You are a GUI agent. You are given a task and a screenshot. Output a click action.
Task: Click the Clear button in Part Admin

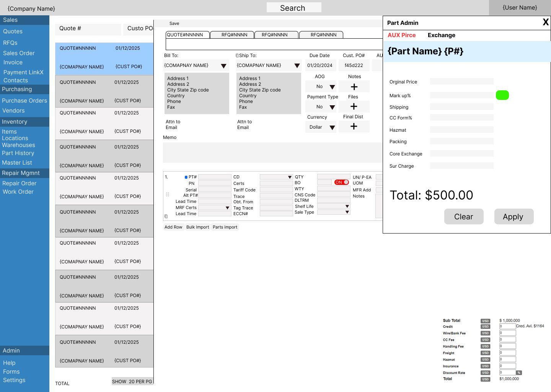tap(464, 217)
